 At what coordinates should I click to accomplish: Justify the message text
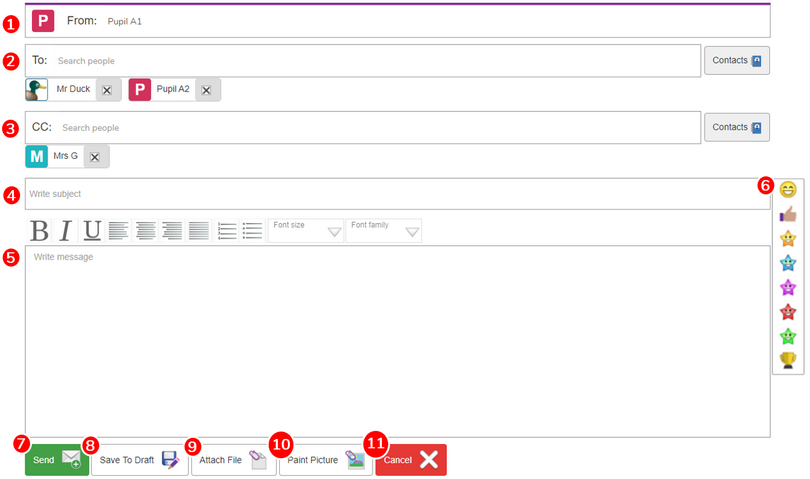199,230
